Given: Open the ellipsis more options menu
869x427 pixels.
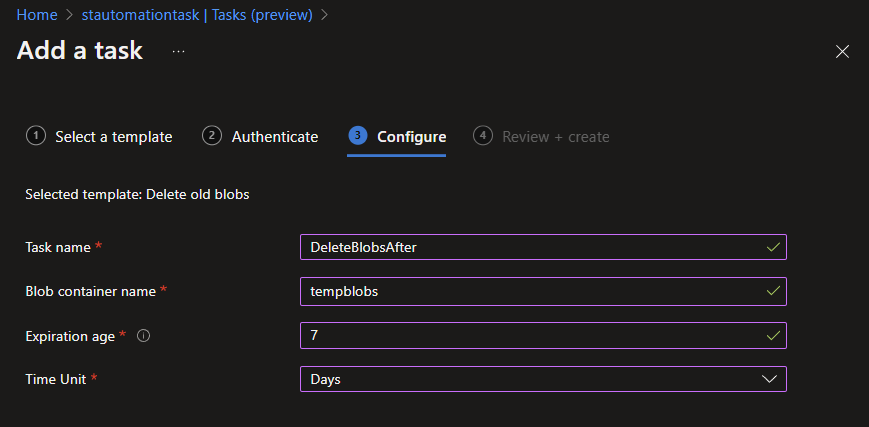Looking at the screenshot, I should coord(179,51).
